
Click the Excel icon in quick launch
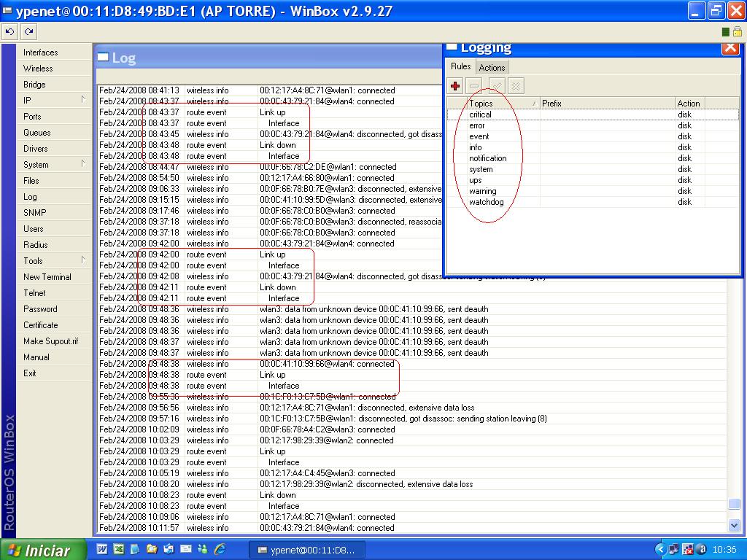(x=119, y=549)
